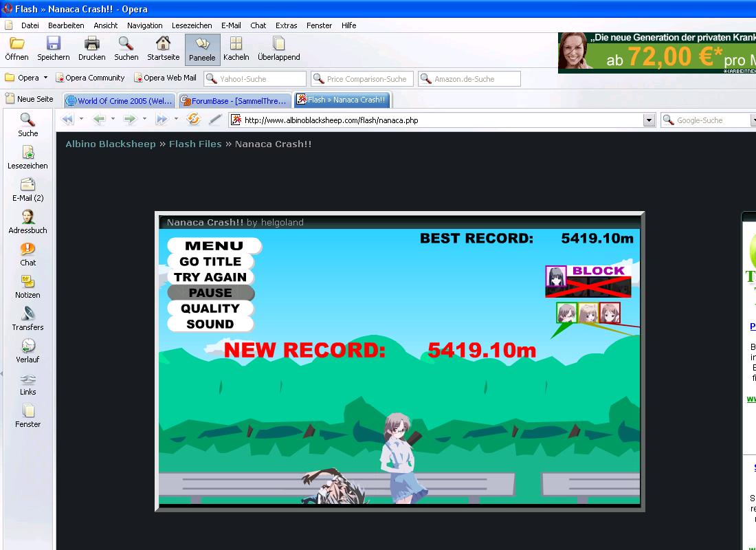Open the Extras menu
The width and height of the screenshot is (756, 550).
(287, 25)
